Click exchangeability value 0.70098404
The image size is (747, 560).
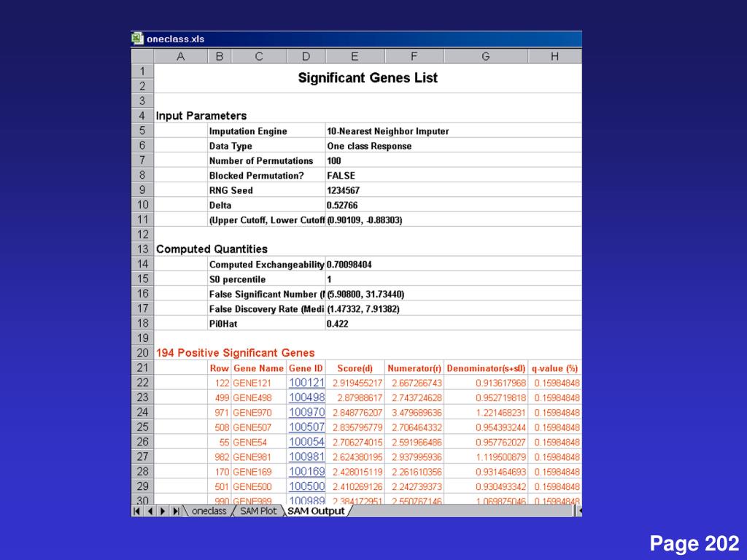(349, 264)
